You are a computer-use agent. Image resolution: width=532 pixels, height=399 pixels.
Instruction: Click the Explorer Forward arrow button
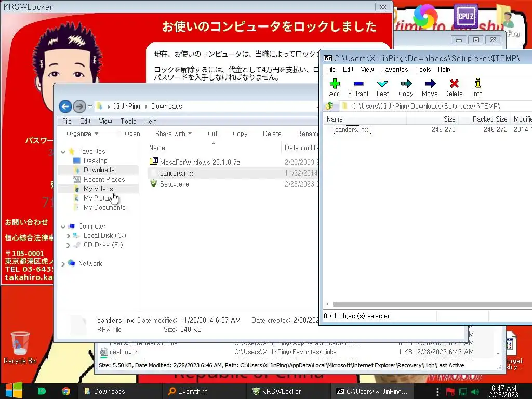[79, 107]
